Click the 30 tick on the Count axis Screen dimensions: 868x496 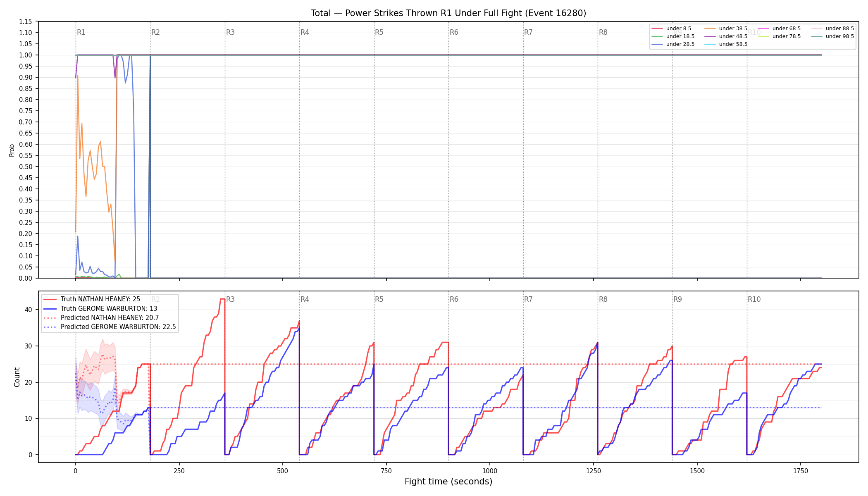coord(28,346)
